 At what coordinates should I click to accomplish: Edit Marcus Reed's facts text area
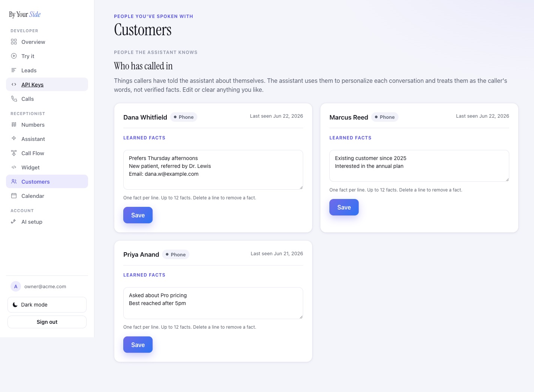pos(419,166)
